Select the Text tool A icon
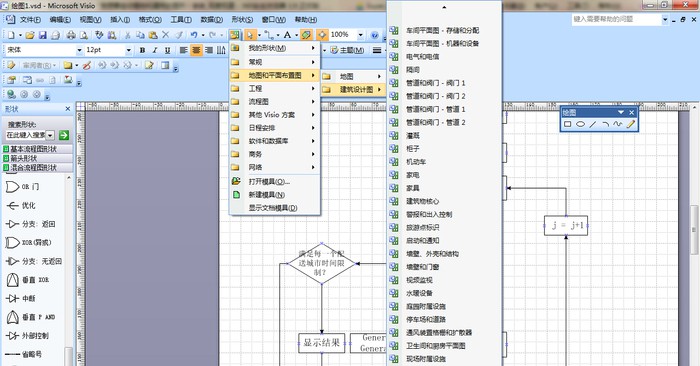This screenshot has height=366, width=700. click(287, 35)
